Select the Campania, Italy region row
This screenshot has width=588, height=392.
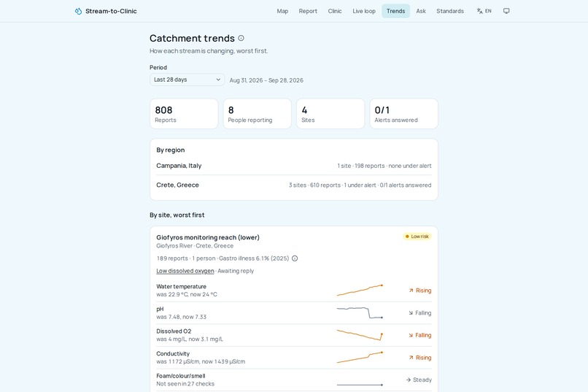coord(293,166)
